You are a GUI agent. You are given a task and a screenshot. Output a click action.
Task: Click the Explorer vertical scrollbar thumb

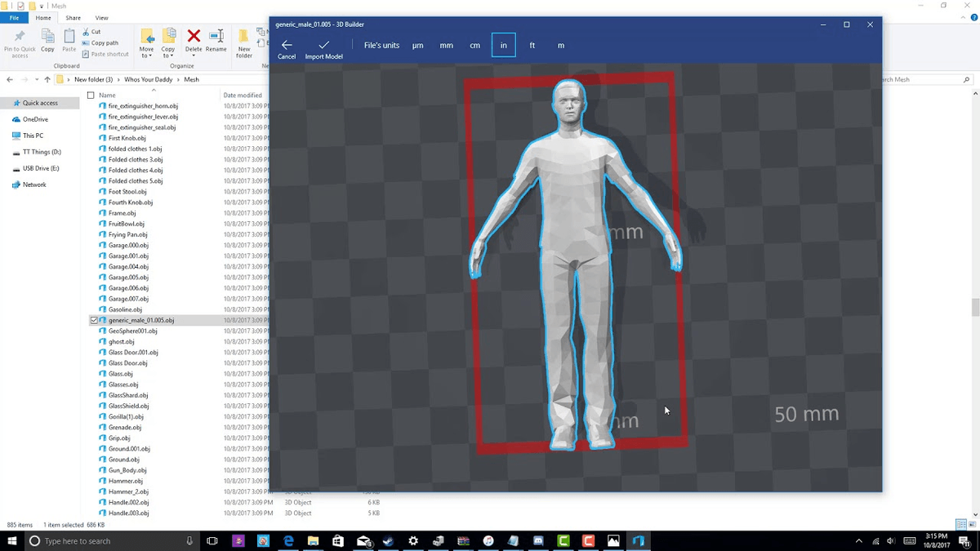click(975, 307)
